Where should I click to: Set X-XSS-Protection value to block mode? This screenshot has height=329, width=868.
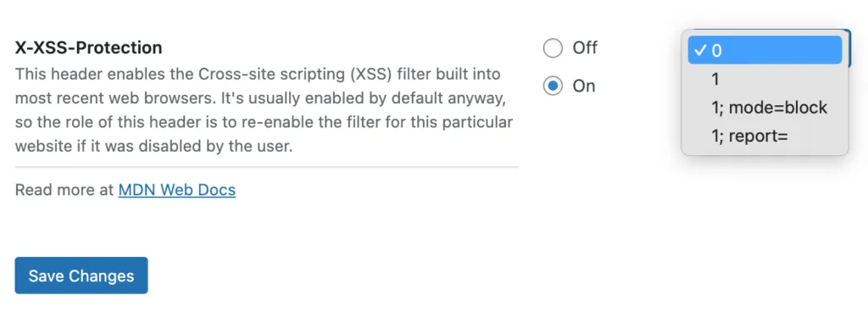pyautogui.click(x=765, y=108)
